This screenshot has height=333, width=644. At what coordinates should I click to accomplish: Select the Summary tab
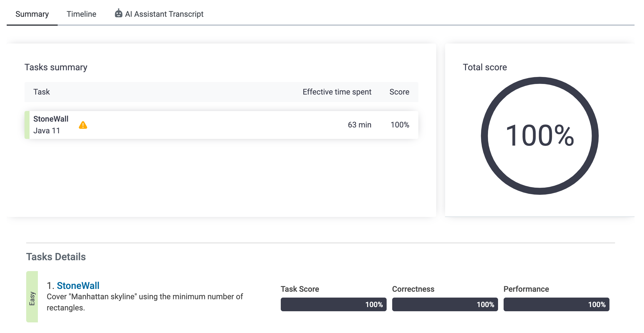[x=32, y=14]
